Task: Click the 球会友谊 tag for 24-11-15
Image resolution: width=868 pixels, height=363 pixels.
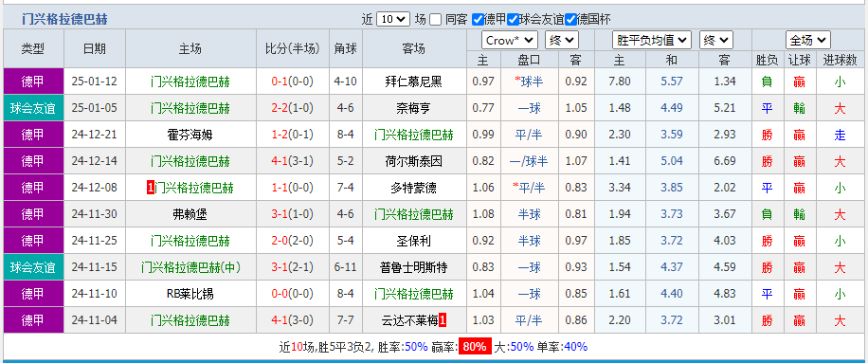Action: coord(33,267)
